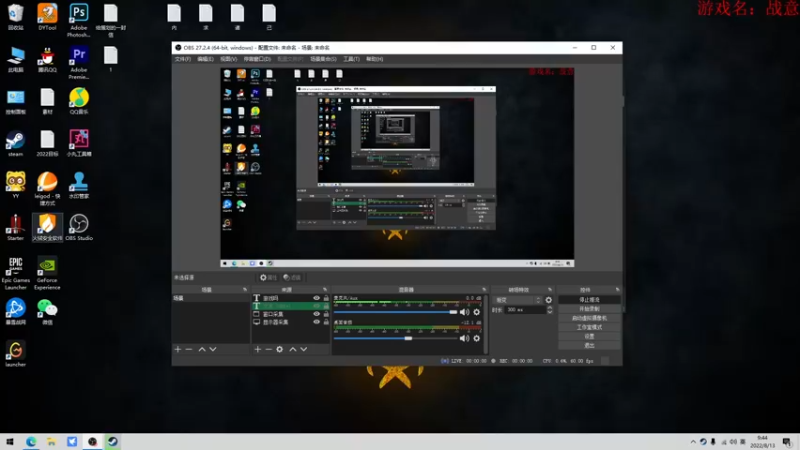Click the Start Virtual Camera button
The image size is (800, 450).
coord(589,318)
